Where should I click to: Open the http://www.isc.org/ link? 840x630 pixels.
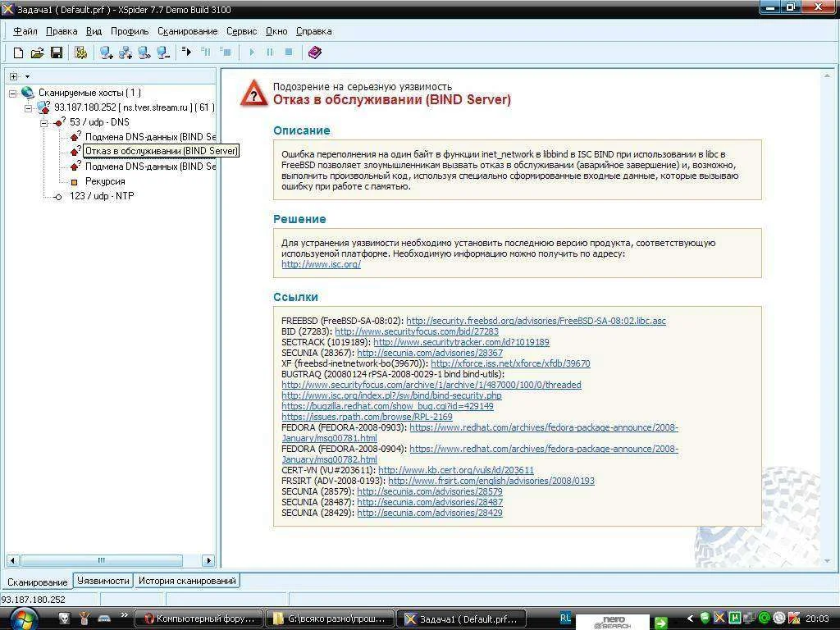coord(321,264)
